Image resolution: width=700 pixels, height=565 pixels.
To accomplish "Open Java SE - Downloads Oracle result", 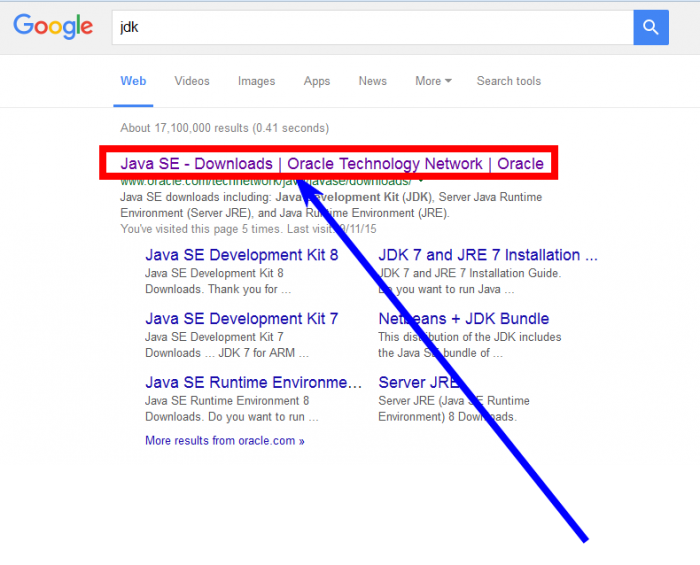I will click(x=332, y=163).
